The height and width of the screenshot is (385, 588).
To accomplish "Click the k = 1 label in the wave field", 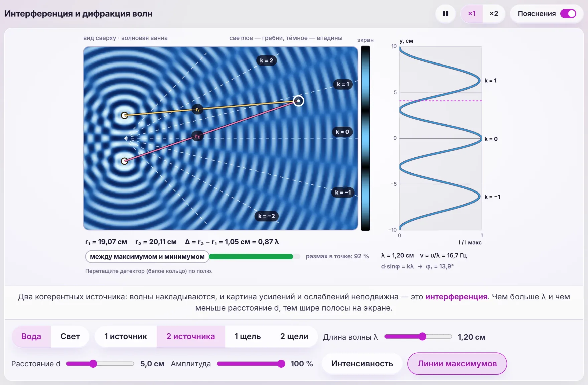I will click(343, 84).
